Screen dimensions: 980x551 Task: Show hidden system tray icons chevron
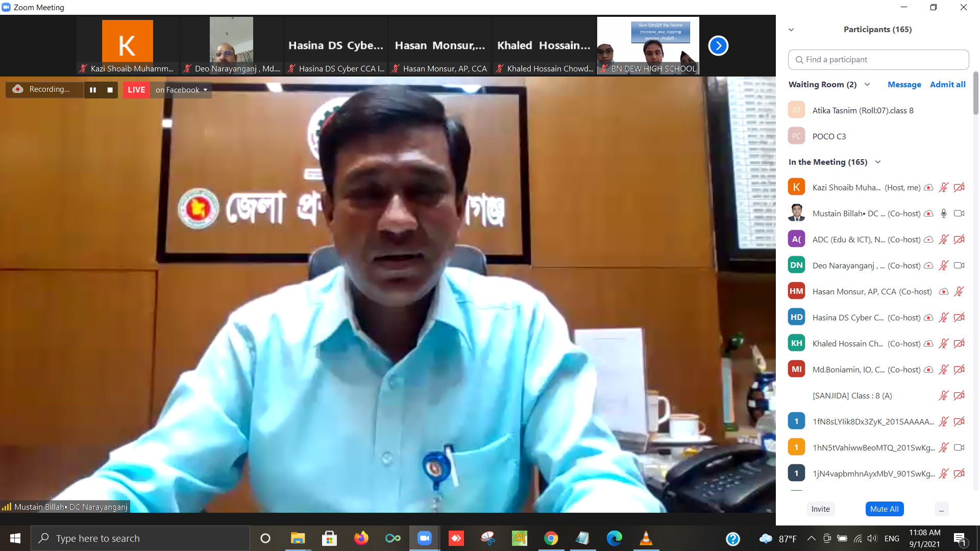click(x=811, y=538)
